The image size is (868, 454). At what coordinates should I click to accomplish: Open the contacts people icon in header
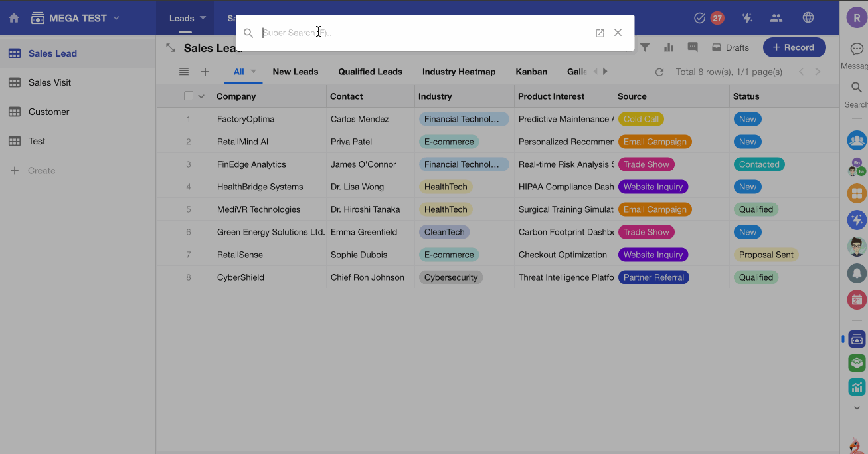tap(776, 18)
